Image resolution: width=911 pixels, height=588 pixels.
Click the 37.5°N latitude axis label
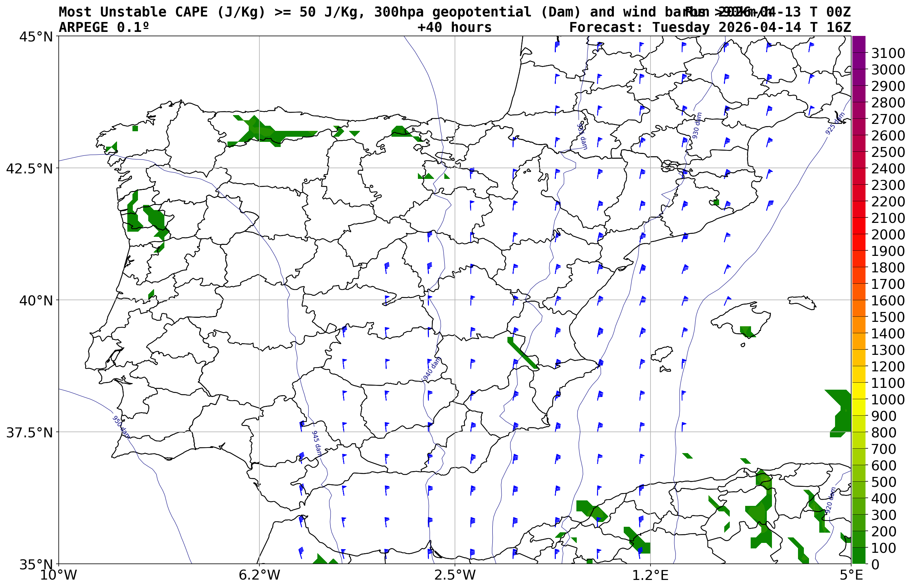29,433
